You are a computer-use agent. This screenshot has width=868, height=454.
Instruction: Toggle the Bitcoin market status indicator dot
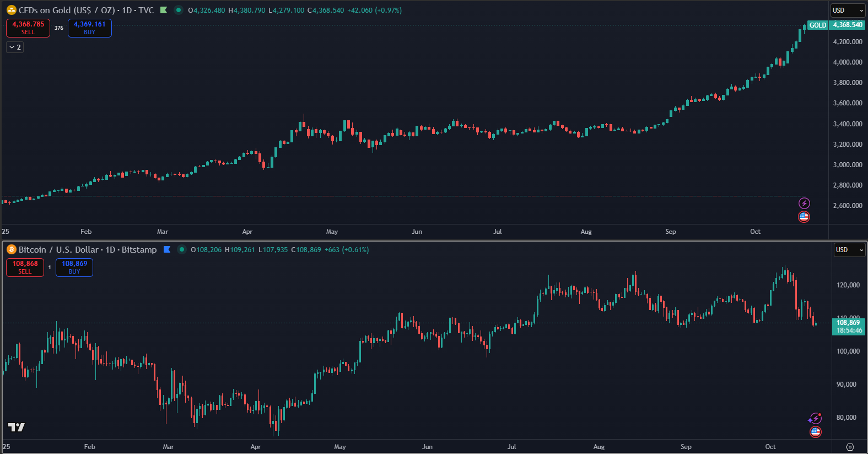tap(181, 249)
